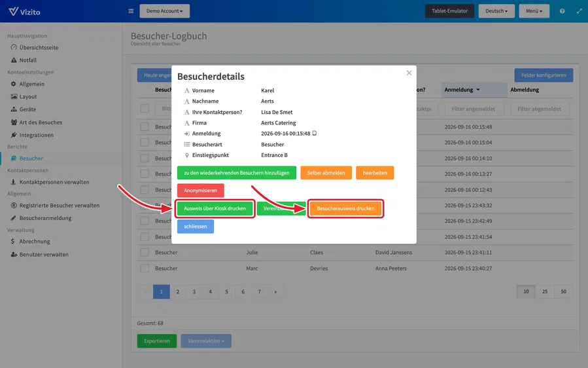This screenshot has width=588, height=368.
Task: Go to page 2
Action: pos(178,292)
